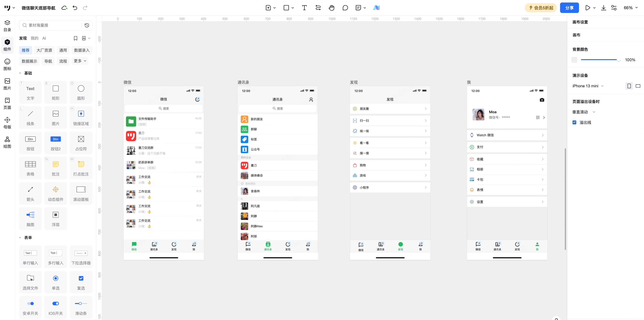Toggle the 溢出线 overflow line checkbox

click(574, 122)
